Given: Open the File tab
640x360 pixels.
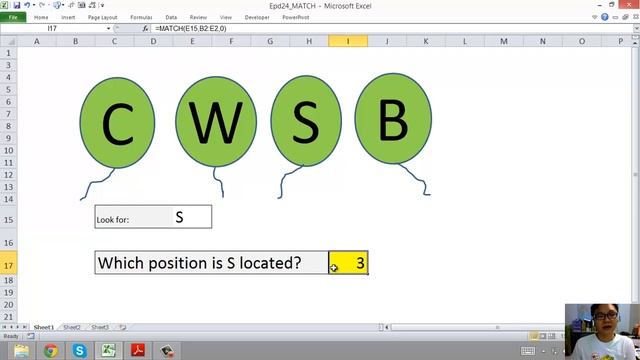Looking at the screenshot, I should tap(13, 17).
